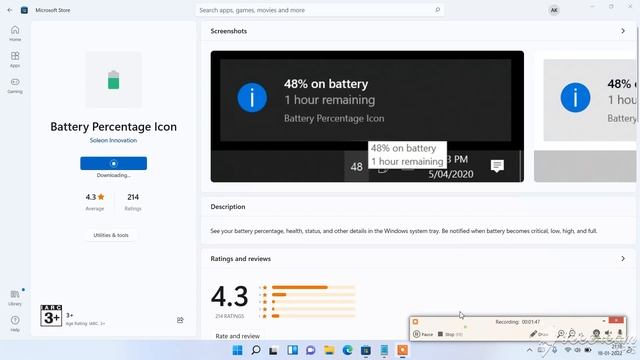This screenshot has height=360, width=640.
Task: Toggle the webcam in recorder toolbar
Action: click(596, 333)
